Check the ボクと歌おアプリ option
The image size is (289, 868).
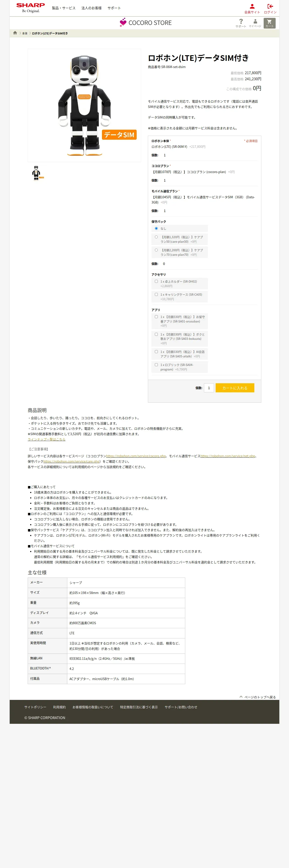156,334
